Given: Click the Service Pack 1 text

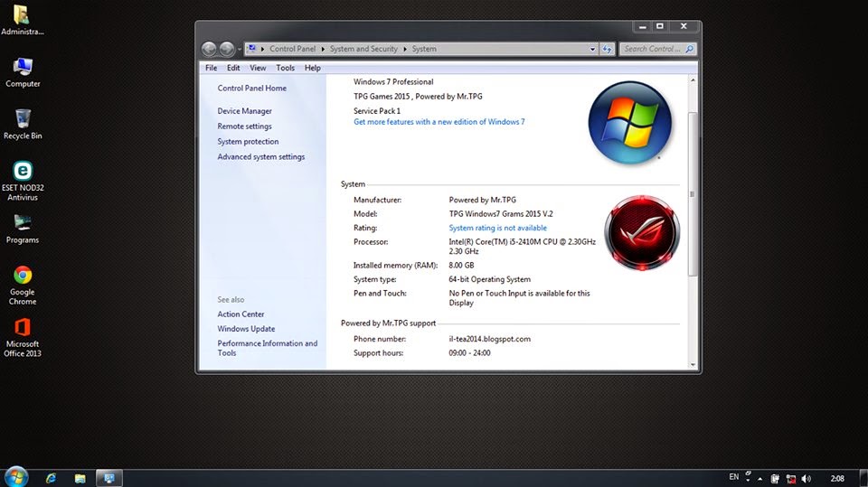Looking at the screenshot, I should coord(377,110).
